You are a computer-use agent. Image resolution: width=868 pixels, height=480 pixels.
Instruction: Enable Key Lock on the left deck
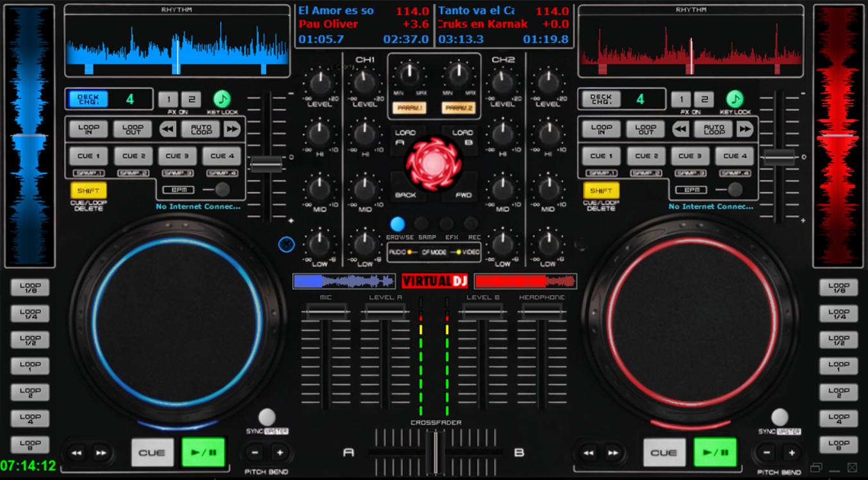(221, 99)
